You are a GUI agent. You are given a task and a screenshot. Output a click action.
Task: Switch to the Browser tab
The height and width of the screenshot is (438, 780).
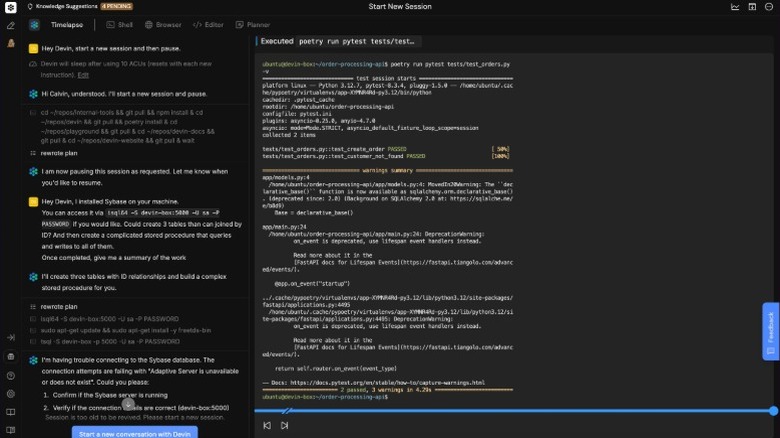[x=163, y=24]
